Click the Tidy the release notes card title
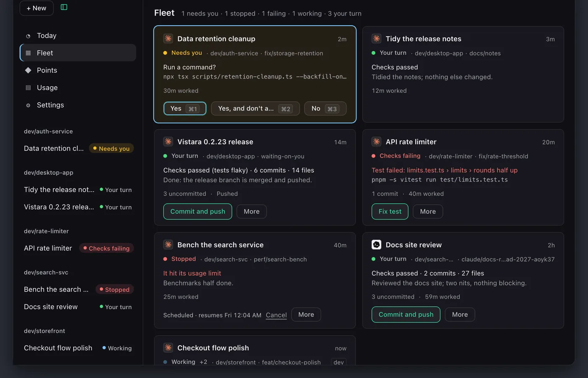Screen dimensions: 588x378 [x=423, y=39]
